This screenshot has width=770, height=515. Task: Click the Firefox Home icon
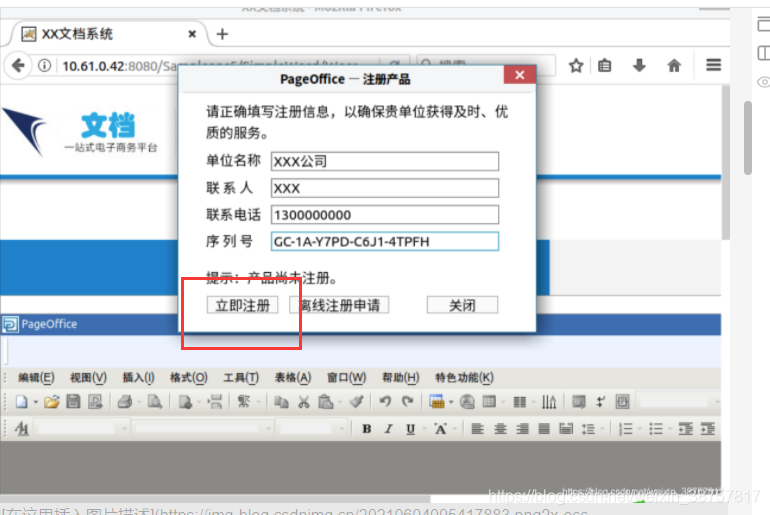point(674,65)
